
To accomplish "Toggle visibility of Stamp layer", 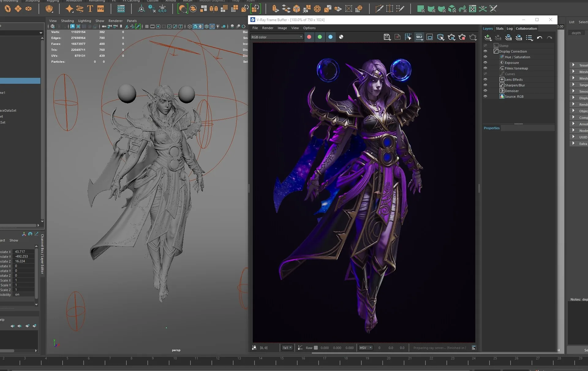I will tap(485, 46).
